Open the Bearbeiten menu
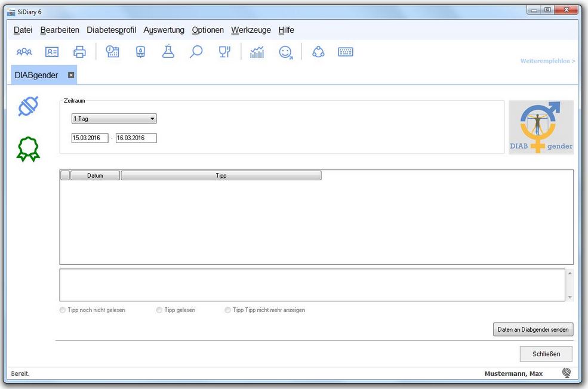The image size is (588, 389). click(x=60, y=30)
